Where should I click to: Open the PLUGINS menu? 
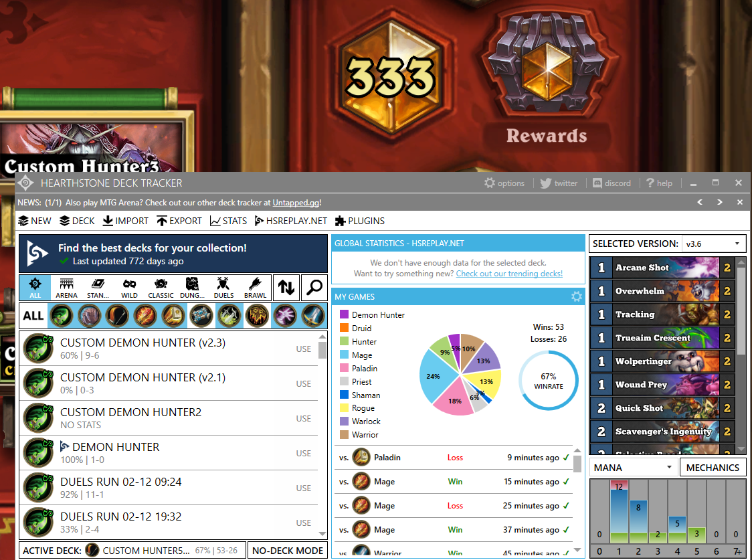(x=360, y=221)
